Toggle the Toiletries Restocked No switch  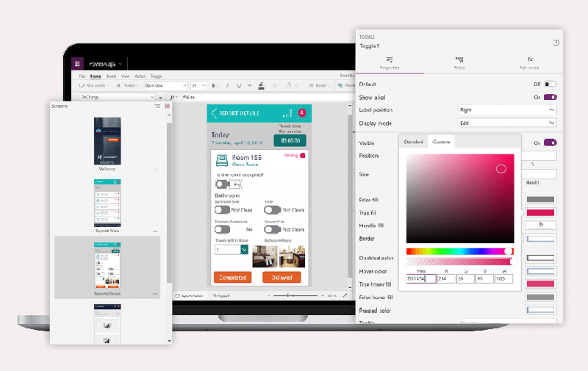pyautogui.click(x=222, y=229)
